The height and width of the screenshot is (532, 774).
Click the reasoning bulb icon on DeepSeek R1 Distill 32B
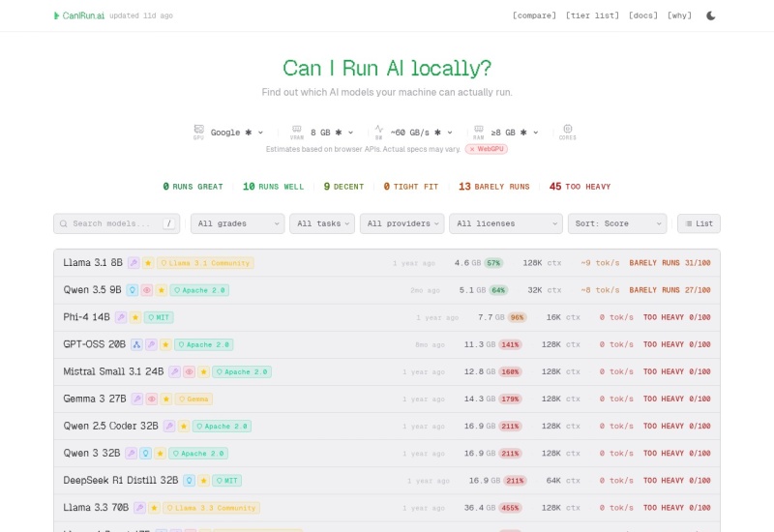(189, 480)
